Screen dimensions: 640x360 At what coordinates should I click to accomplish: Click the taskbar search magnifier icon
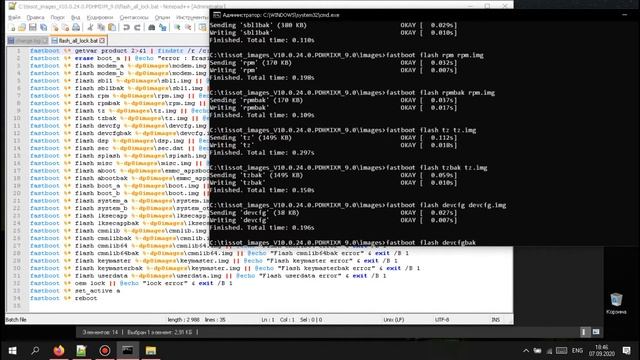pos(35,351)
